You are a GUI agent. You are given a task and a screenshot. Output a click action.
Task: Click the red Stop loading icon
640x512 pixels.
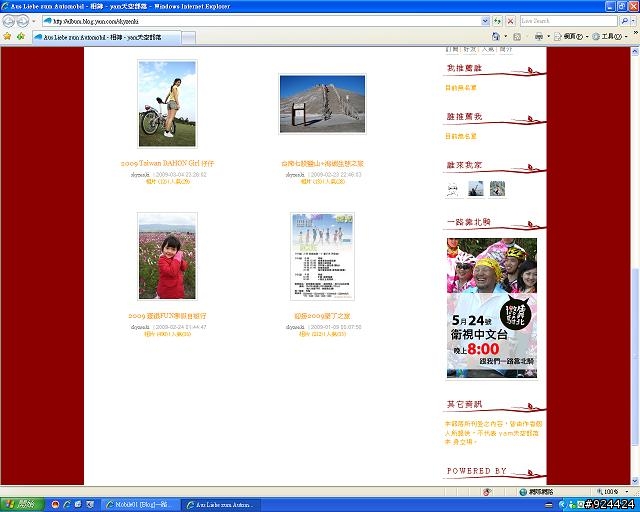click(511, 21)
